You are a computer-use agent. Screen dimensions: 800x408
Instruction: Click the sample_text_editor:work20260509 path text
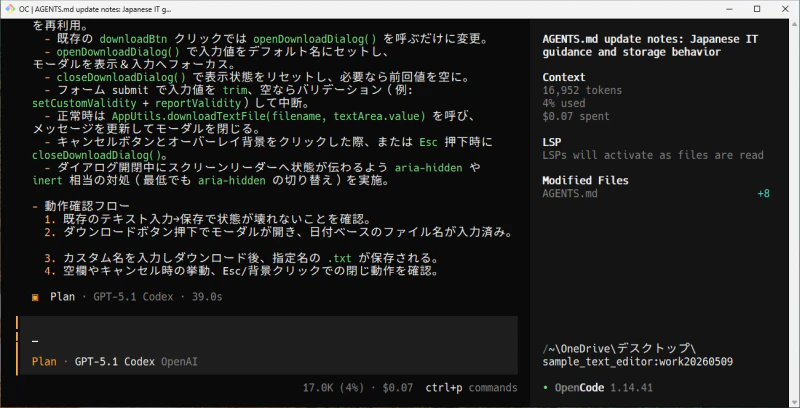coord(638,362)
